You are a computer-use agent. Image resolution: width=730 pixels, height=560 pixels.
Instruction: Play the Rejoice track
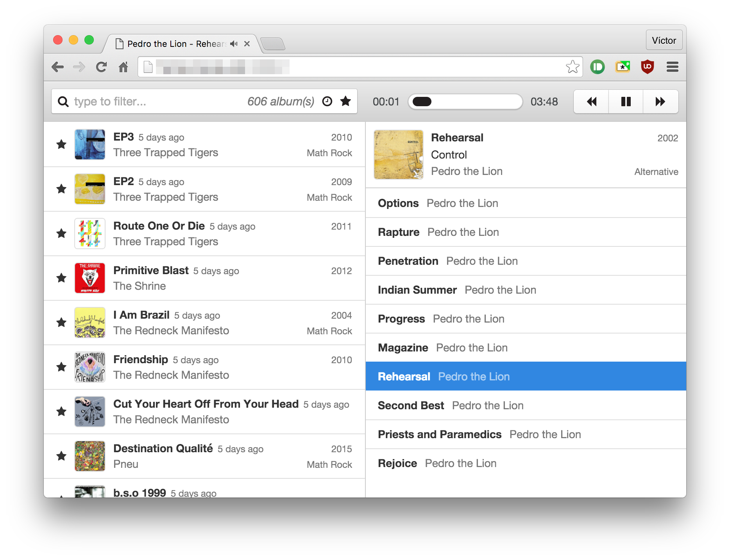point(526,463)
